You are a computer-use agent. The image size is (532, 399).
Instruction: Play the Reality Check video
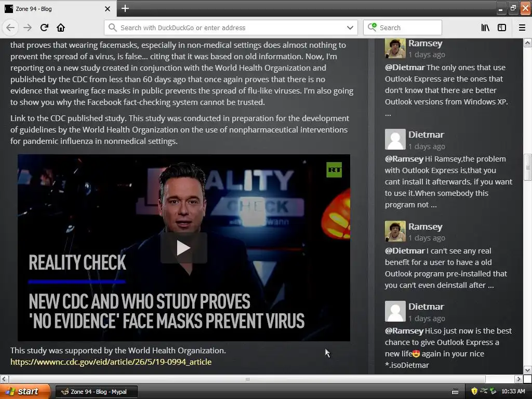183,248
